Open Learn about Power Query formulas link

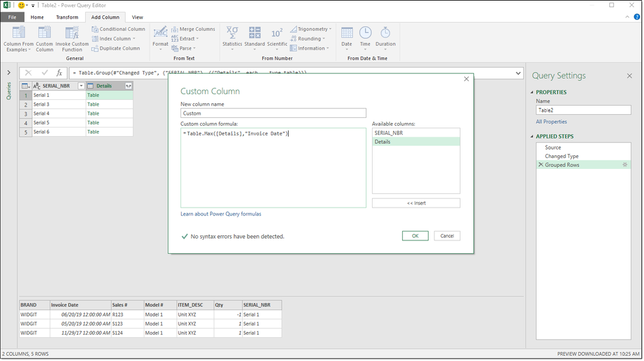pyautogui.click(x=221, y=214)
